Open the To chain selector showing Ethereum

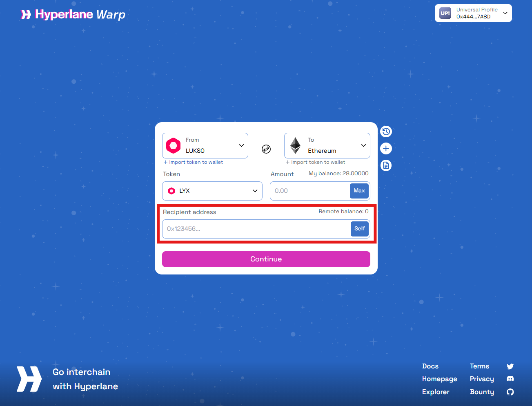327,145
